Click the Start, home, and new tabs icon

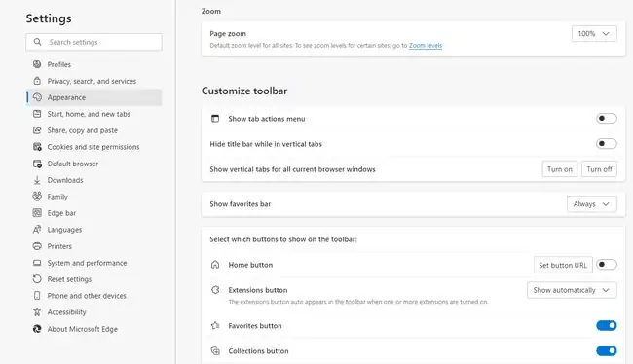[x=37, y=114]
